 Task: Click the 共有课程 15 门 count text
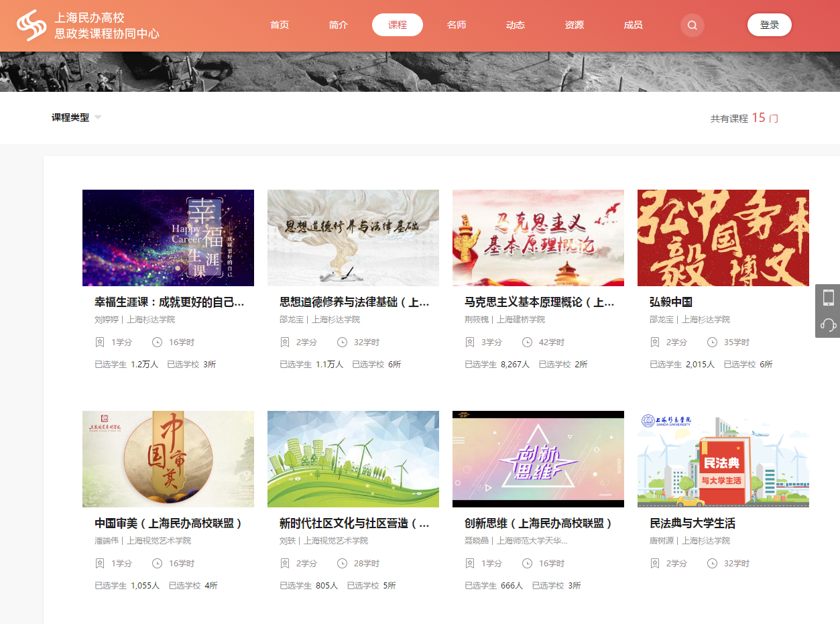coord(744,118)
